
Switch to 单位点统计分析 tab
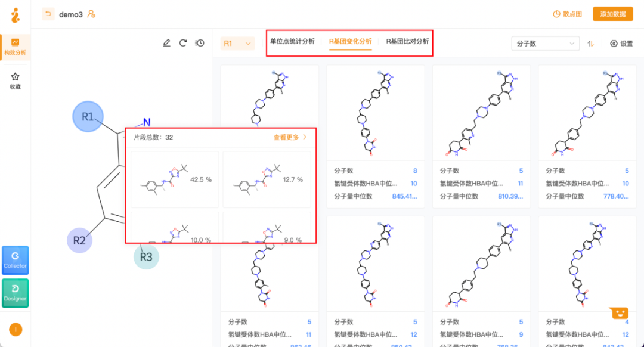coord(292,41)
